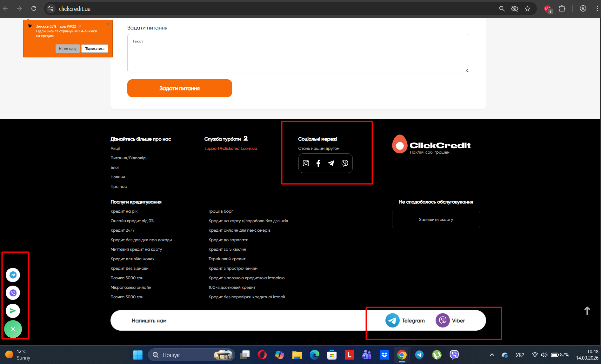Screen dimensions: 601x364
Task: Open the paper-plane Telegram icon under Соціальні мережі
Action: (331, 163)
